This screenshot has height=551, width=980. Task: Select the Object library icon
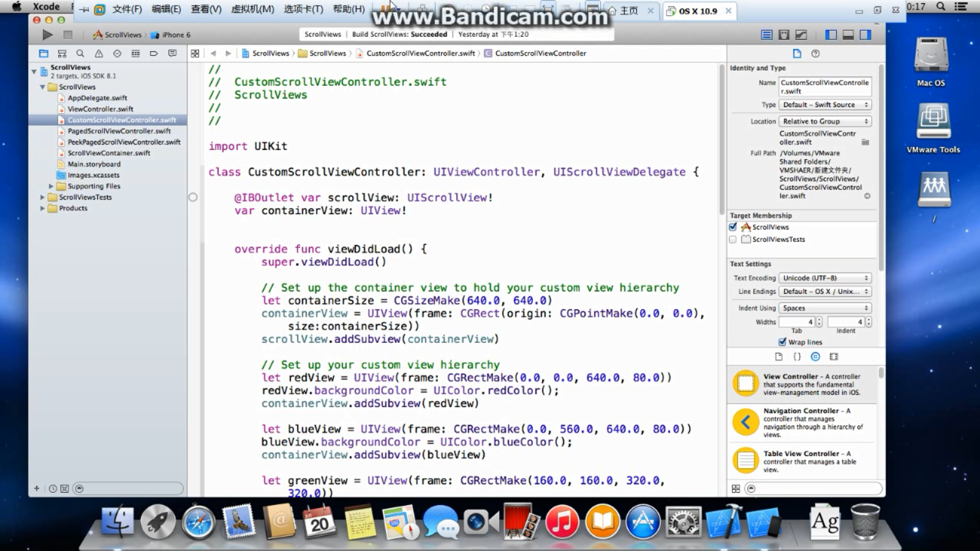point(815,356)
